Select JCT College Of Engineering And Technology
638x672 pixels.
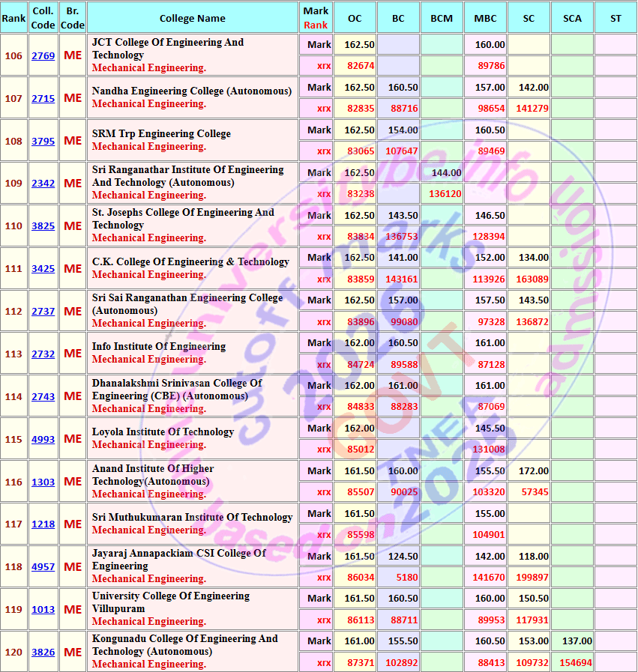[x=168, y=49]
